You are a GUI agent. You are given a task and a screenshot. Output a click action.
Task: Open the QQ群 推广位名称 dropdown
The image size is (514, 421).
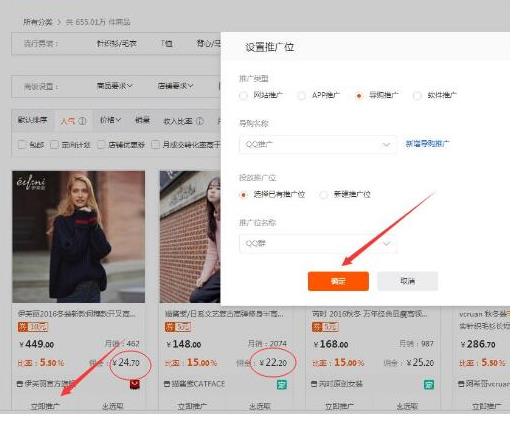(318, 244)
